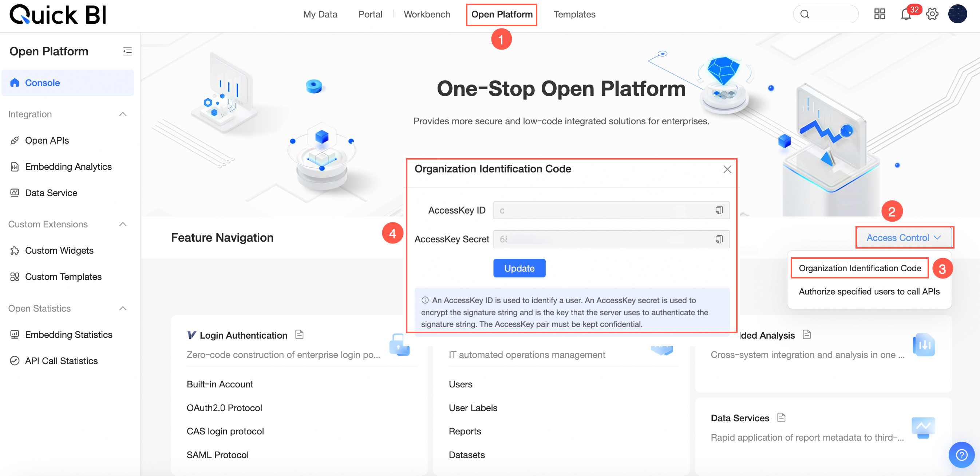980x476 pixels.
Task: Collapse the Open Statistics section
Action: (x=122, y=308)
